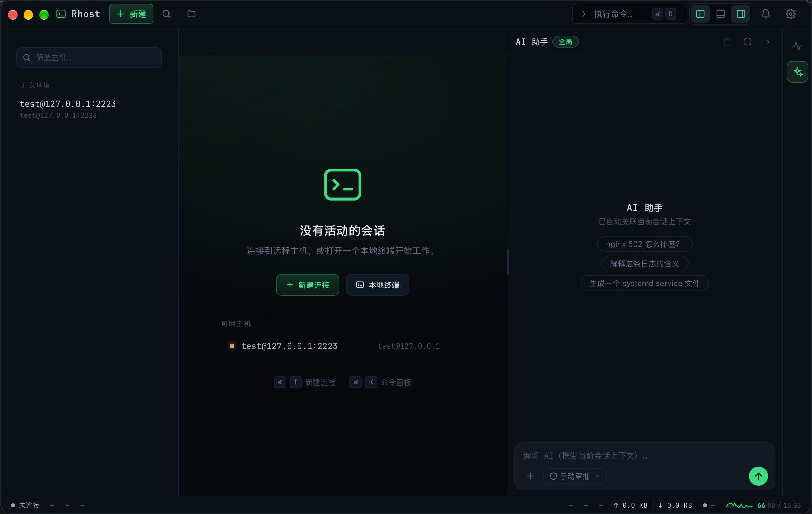Focus the 询问 AI chat input
Viewport: 812px width, 514px height.
[x=645, y=456]
